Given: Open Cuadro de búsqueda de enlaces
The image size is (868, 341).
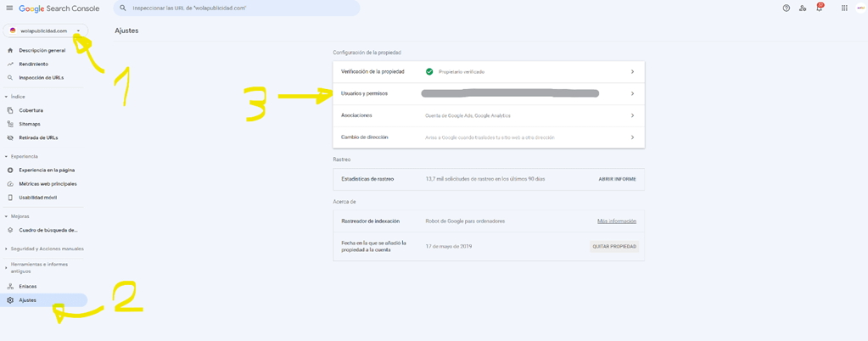Looking at the screenshot, I should click(x=48, y=230).
